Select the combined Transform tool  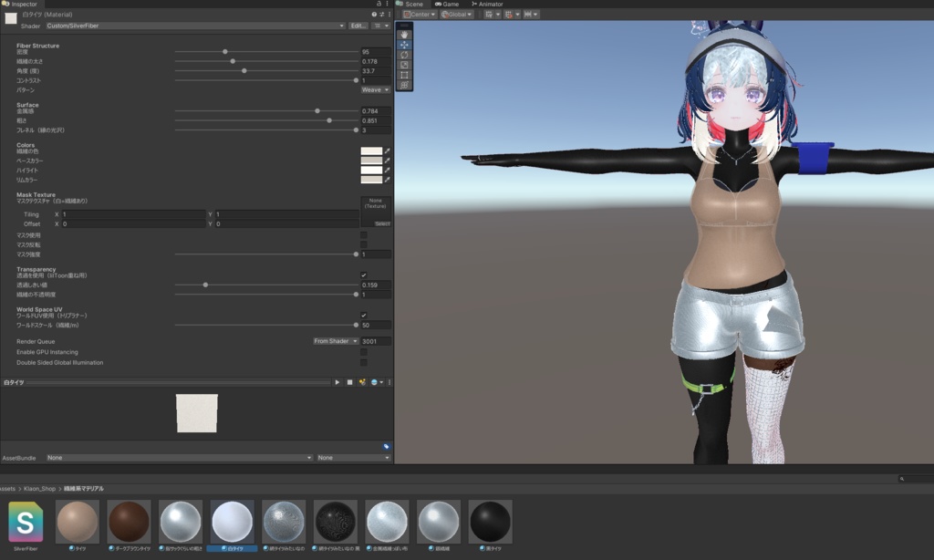tap(404, 85)
